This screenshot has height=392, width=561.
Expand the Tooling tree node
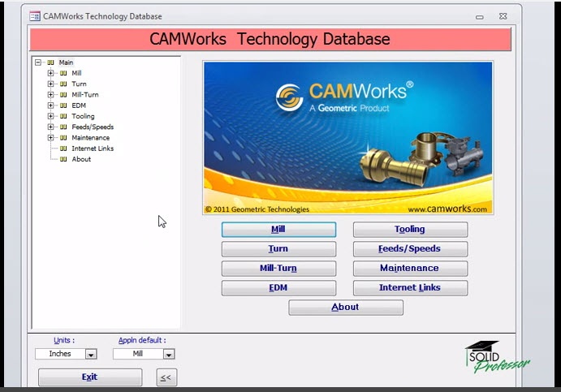tap(50, 116)
